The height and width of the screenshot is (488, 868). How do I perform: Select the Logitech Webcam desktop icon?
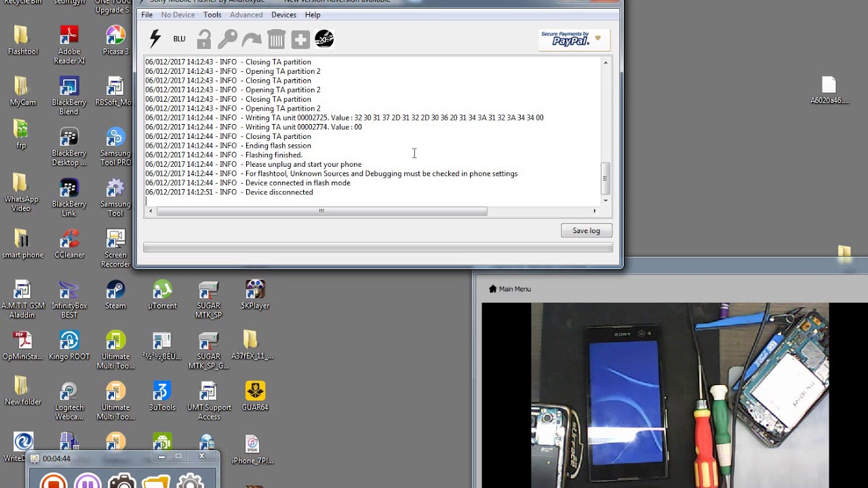[x=69, y=401]
